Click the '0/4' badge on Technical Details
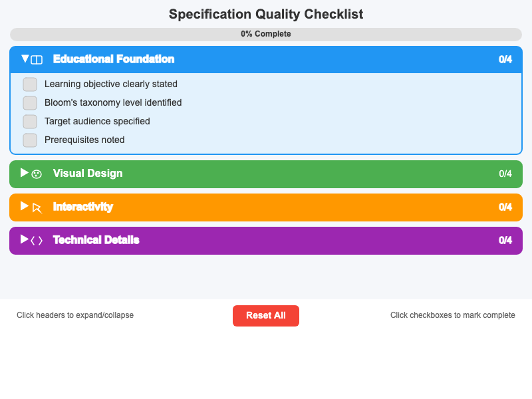Image resolution: width=532 pixels, height=399 pixels. (505, 240)
